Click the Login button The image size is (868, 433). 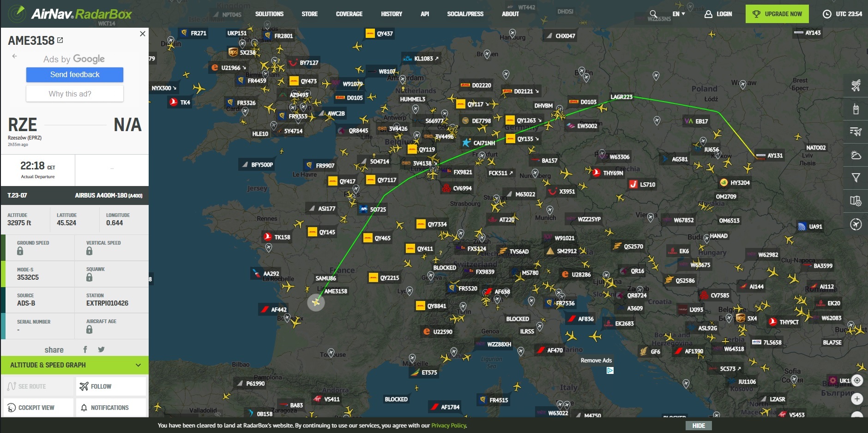tap(718, 14)
